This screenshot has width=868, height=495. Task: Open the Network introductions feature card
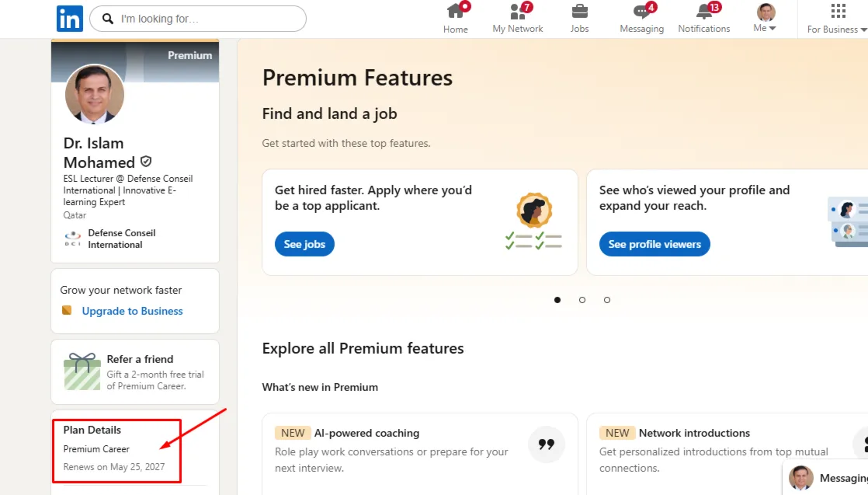[727, 454]
